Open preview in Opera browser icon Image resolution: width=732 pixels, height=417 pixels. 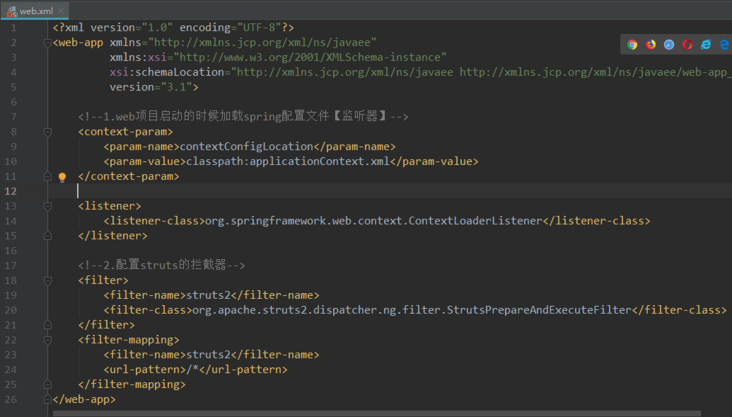click(687, 44)
